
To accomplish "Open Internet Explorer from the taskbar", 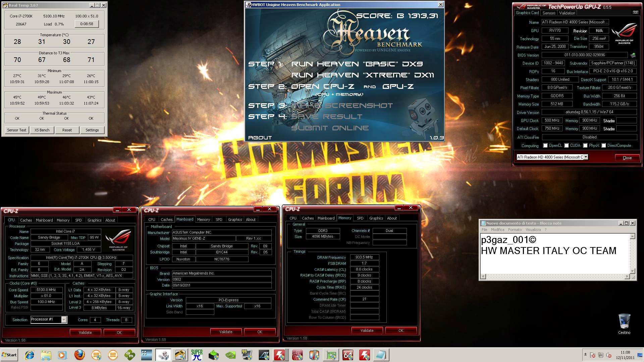I will tap(30, 355).
